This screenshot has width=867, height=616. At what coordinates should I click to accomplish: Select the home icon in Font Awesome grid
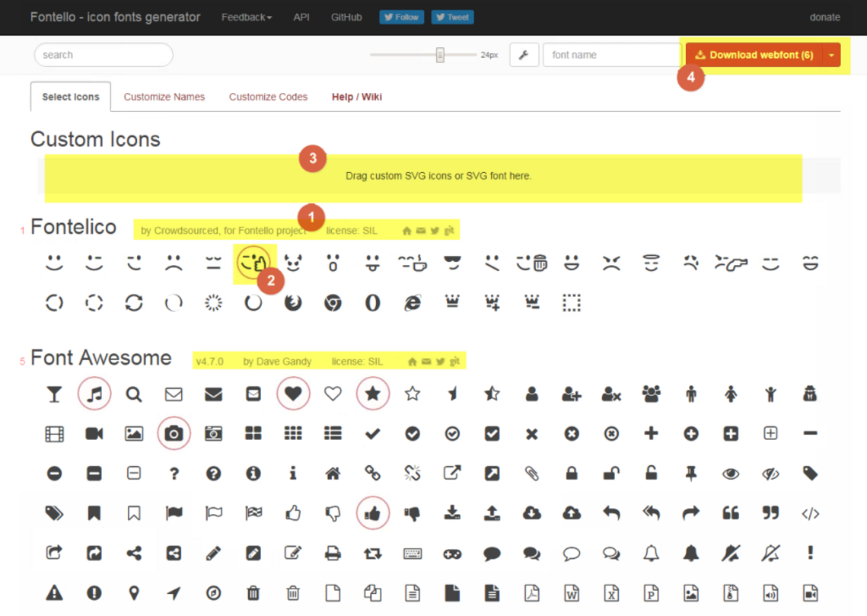point(333,473)
